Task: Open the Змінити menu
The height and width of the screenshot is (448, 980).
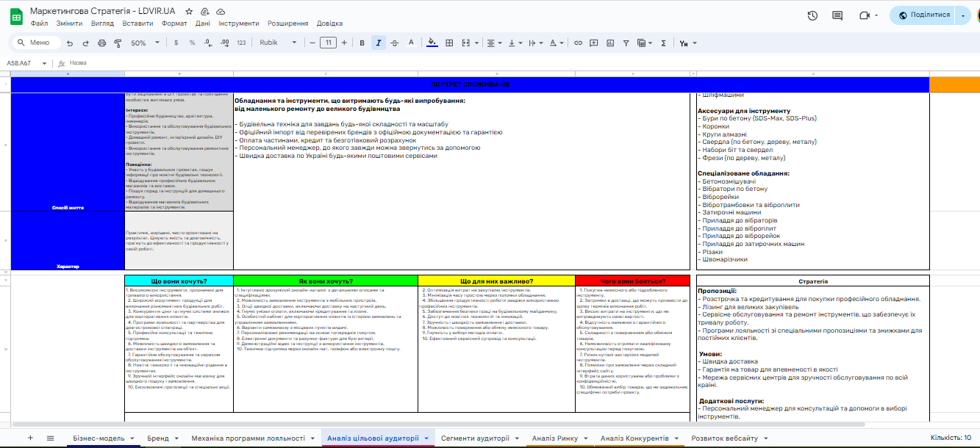Action: pyautogui.click(x=69, y=24)
